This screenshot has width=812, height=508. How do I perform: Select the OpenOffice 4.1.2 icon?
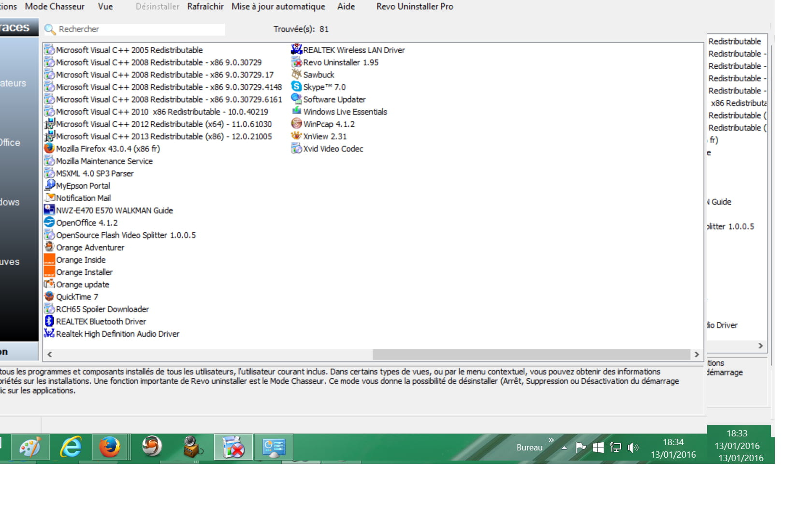(x=49, y=222)
